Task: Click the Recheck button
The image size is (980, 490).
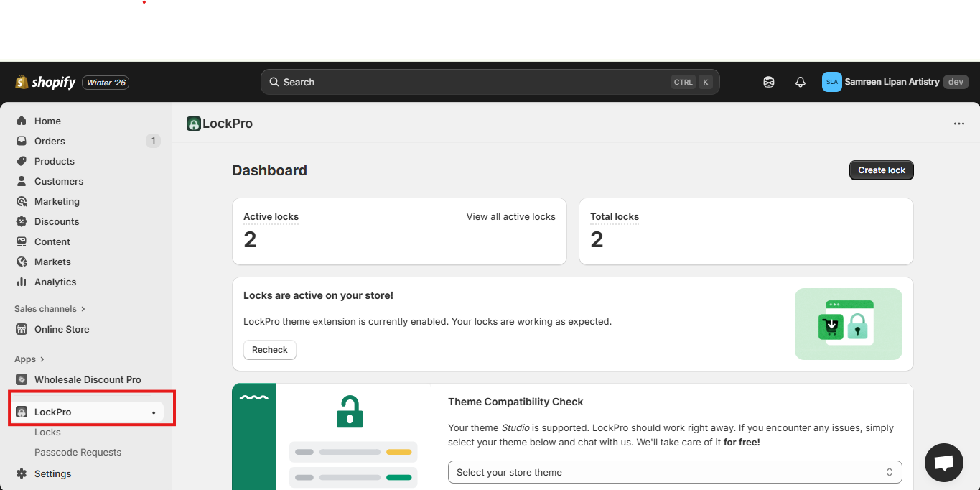Action: pos(269,350)
